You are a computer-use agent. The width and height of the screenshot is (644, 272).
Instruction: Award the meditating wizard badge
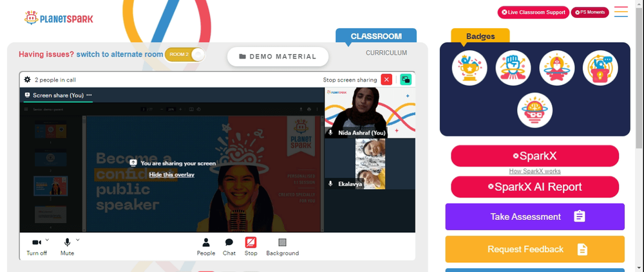(x=556, y=68)
